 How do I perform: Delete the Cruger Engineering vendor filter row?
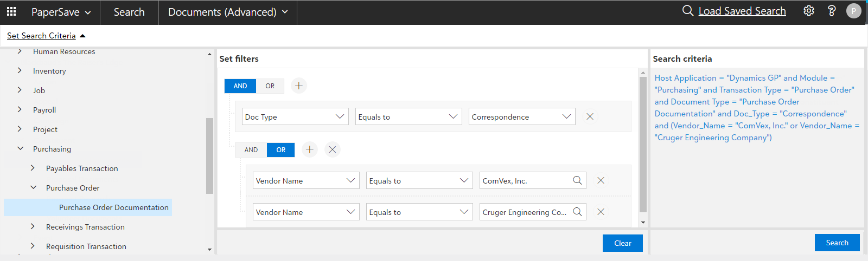click(x=601, y=212)
